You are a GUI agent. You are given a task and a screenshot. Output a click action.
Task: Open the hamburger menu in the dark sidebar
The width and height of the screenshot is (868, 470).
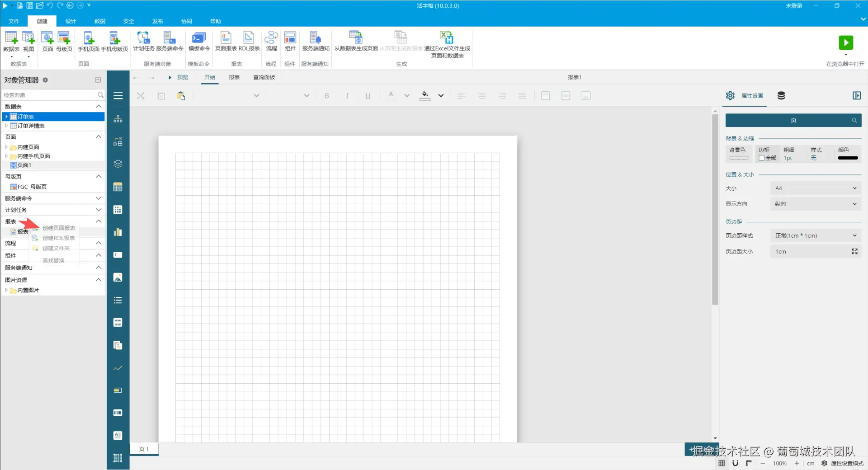(x=118, y=96)
